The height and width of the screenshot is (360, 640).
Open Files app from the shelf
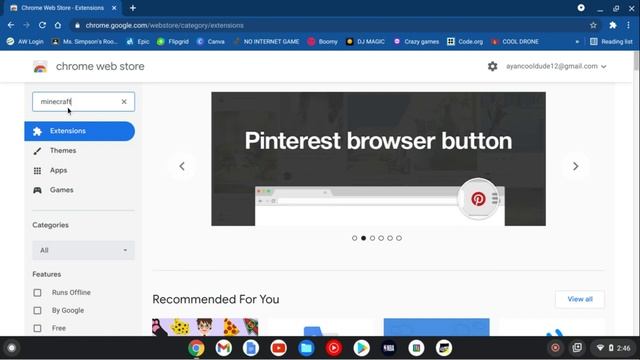(x=306, y=348)
